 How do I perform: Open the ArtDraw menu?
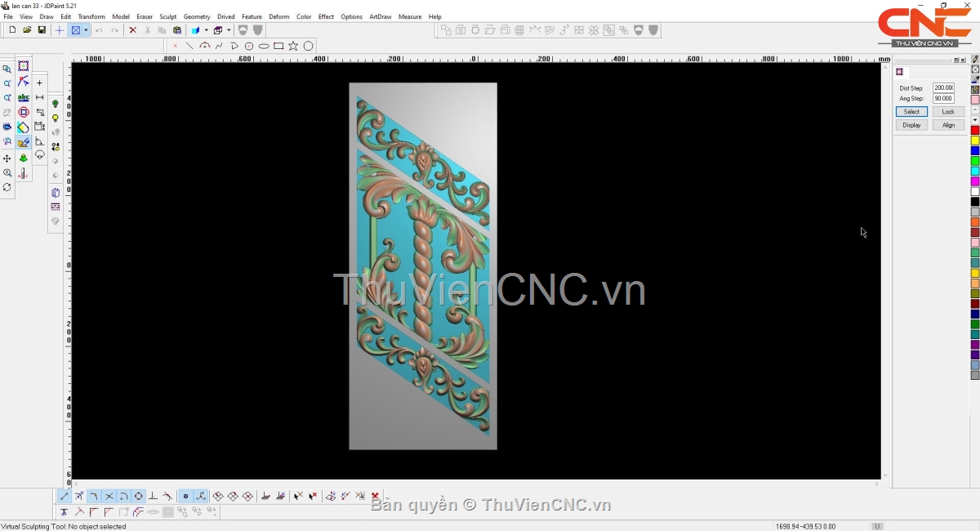pos(380,16)
